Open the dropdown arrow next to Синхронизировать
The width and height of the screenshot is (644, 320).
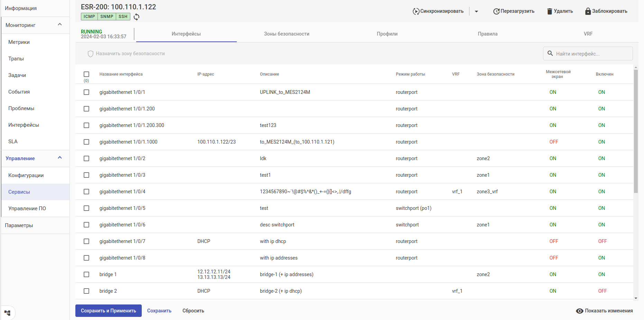click(x=476, y=11)
